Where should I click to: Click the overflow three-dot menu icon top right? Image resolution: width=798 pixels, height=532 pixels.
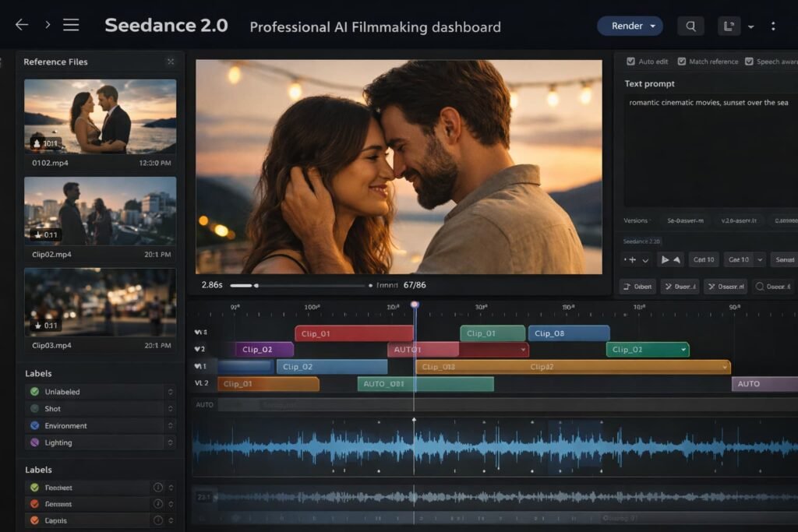[773, 26]
